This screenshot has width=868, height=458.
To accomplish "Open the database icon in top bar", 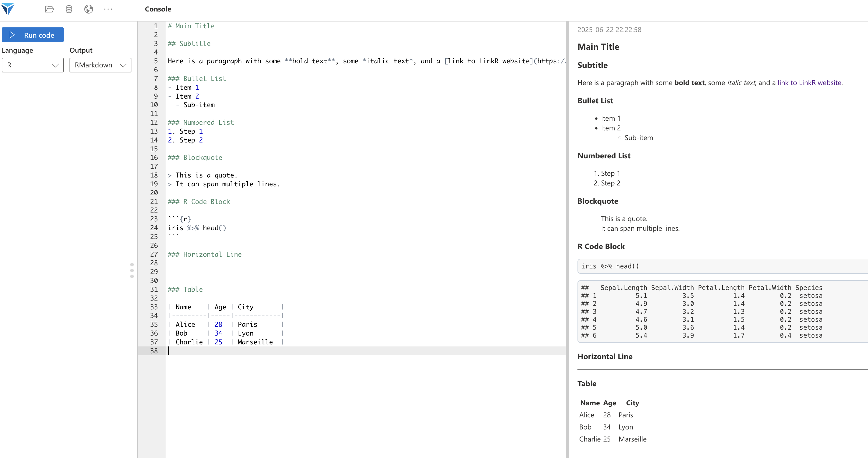I will coord(69,9).
